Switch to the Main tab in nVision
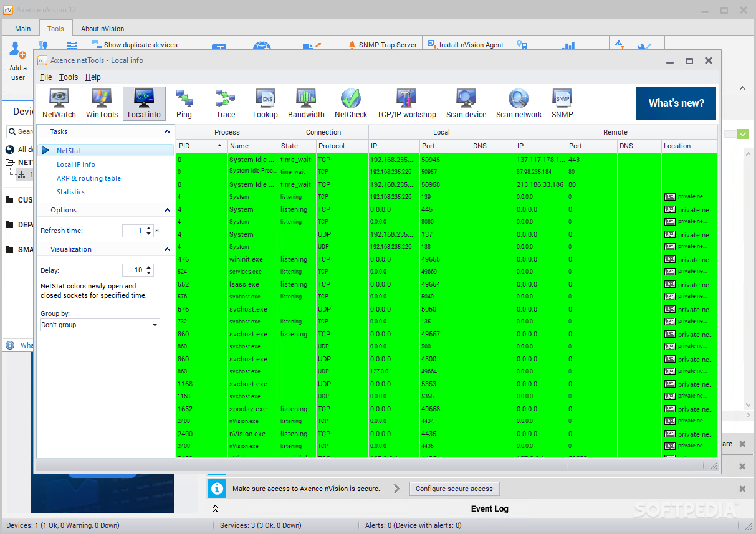The height and width of the screenshot is (534, 756). 23,29
